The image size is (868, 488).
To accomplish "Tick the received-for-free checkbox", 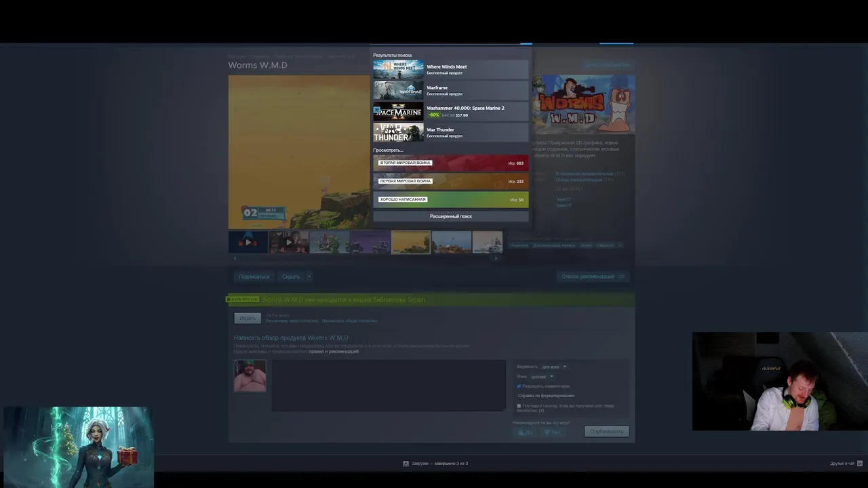I will tap(519, 406).
